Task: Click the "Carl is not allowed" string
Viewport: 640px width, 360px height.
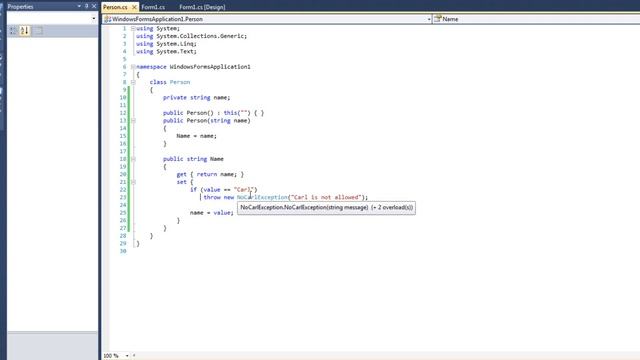Action: [327, 197]
